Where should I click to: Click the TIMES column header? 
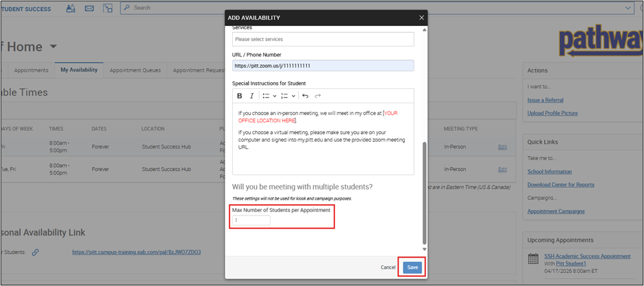(56, 129)
